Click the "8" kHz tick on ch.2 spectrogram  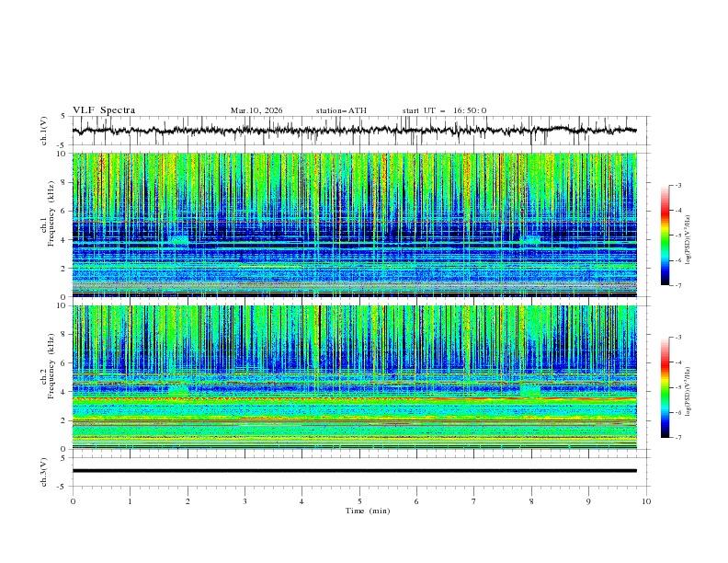point(64,334)
